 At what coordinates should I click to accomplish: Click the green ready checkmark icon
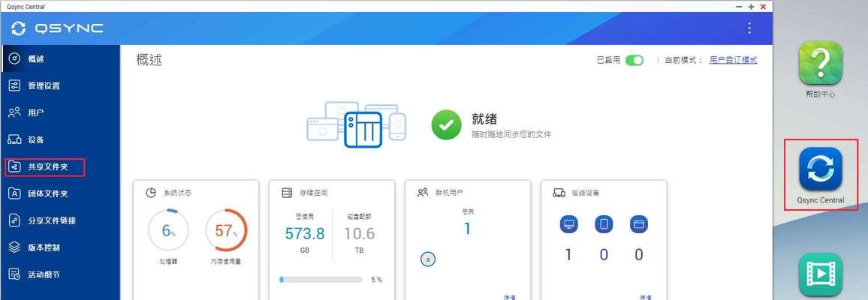pos(445,124)
